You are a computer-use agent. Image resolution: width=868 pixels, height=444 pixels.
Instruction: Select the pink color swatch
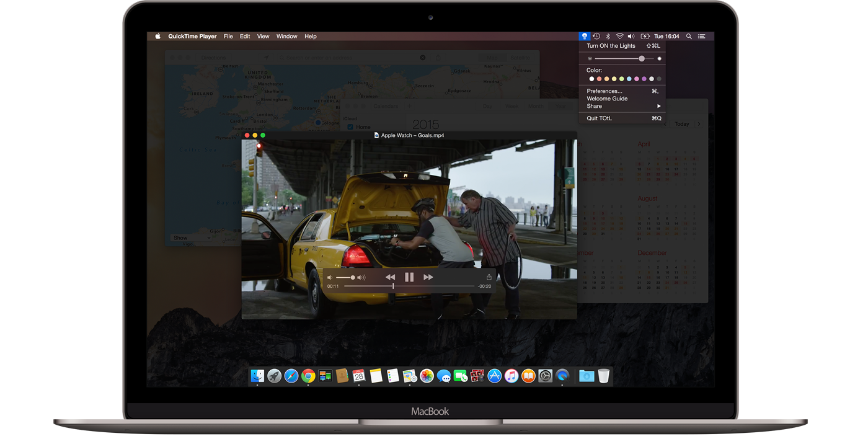pos(636,79)
